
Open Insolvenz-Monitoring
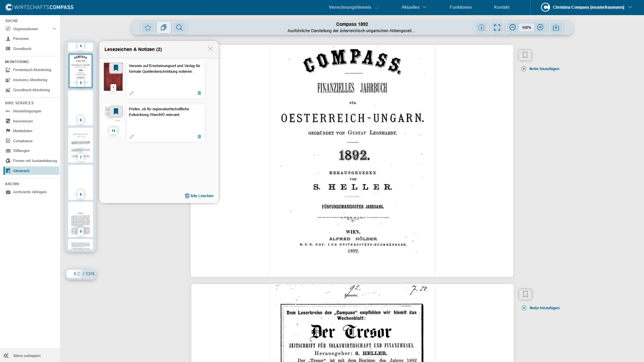click(30, 80)
